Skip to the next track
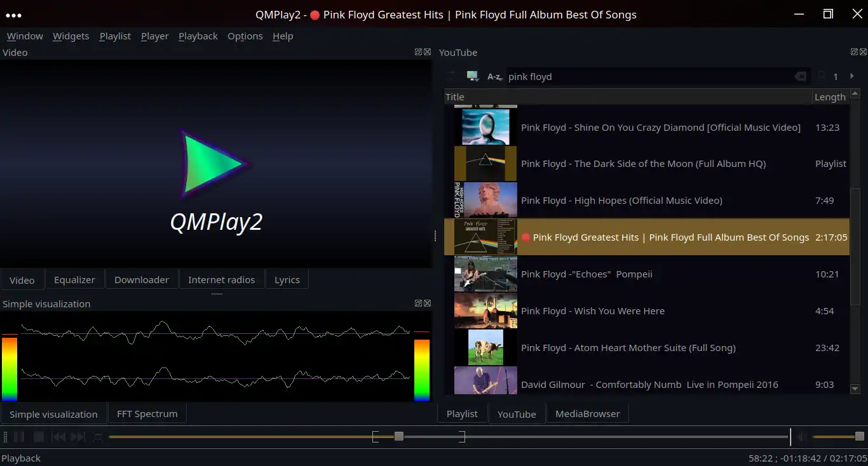This screenshot has width=868, height=466. point(78,437)
